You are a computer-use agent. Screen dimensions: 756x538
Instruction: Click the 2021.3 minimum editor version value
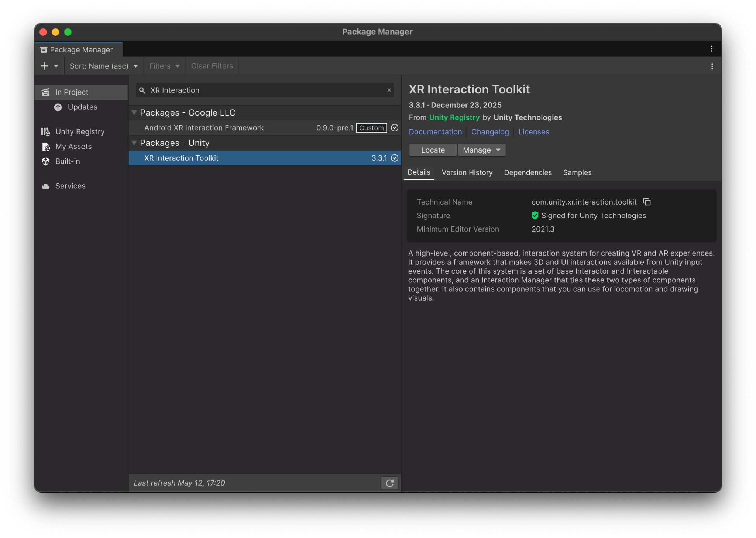pos(543,229)
